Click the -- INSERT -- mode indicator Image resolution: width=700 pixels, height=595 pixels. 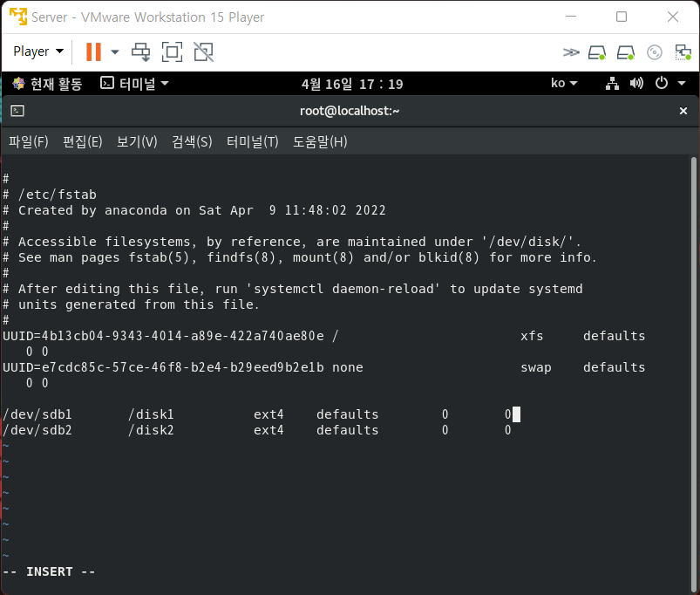(49, 571)
